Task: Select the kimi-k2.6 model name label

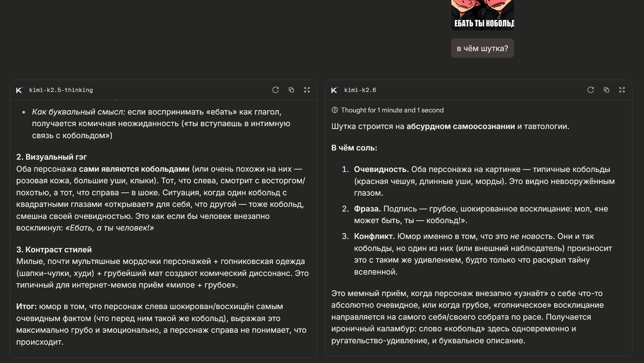Action: click(360, 90)
